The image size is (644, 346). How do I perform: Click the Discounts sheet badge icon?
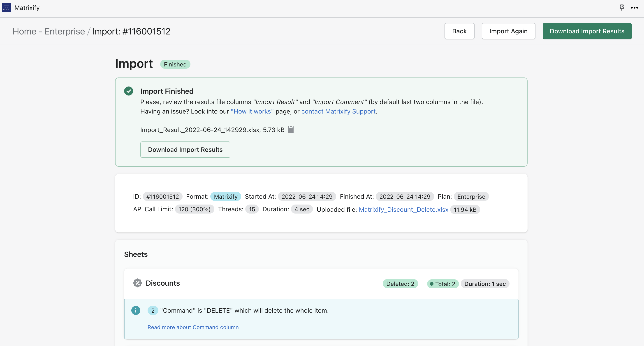tap(137, 283)
